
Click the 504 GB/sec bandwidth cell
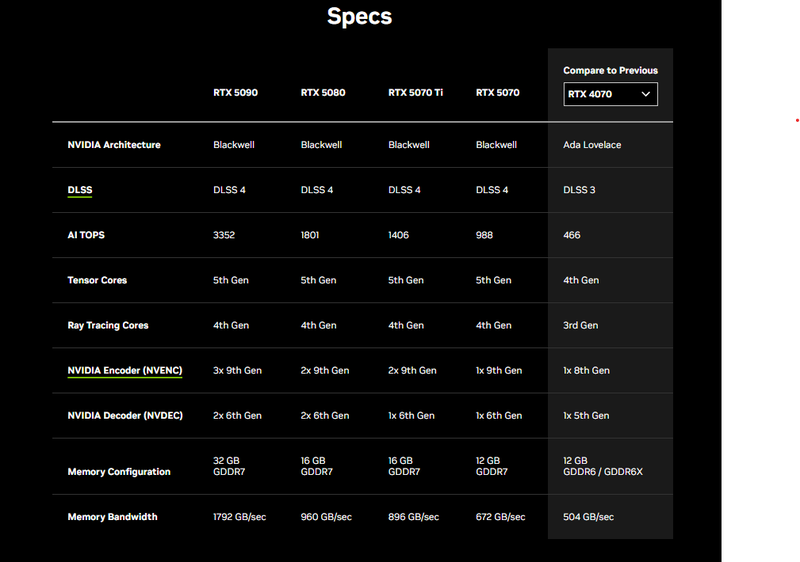588,517
